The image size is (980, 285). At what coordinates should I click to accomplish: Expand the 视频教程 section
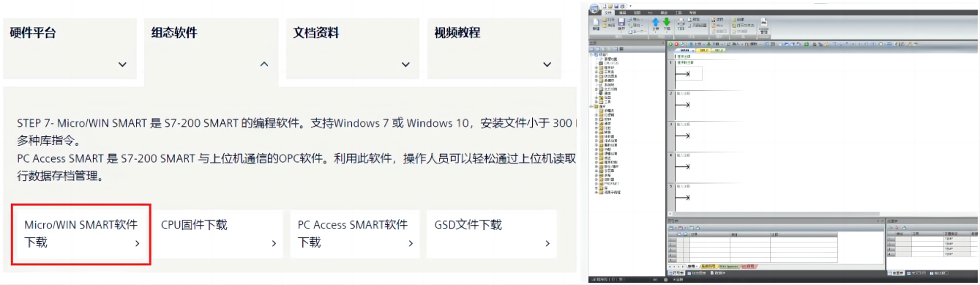tap(547, 64)
